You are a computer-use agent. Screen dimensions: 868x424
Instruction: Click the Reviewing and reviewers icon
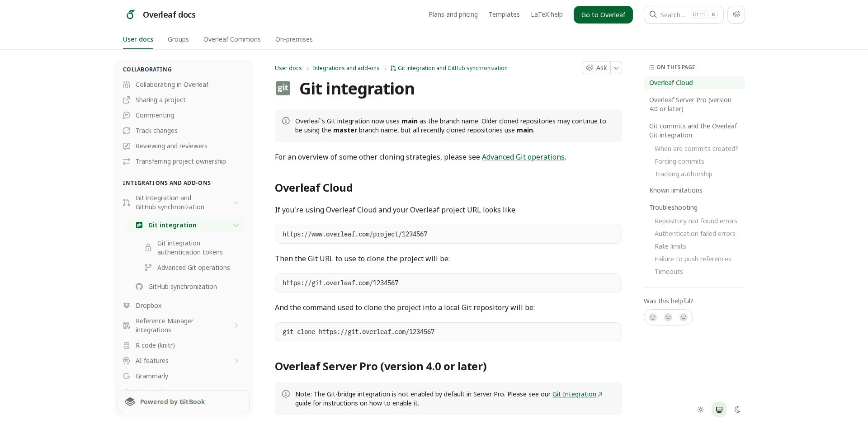[x=127, y=146]
